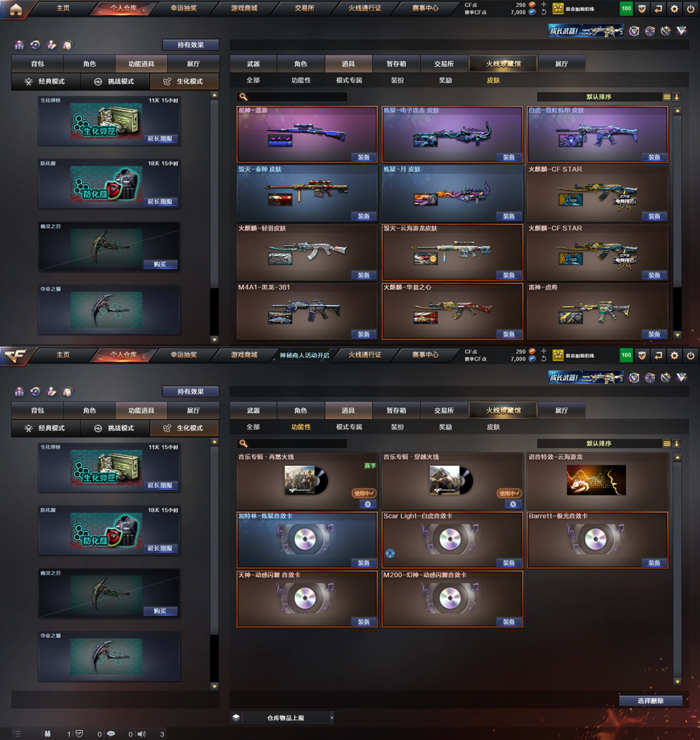Select 语音特效-云海游龙 thumbnail
The width and height of the screenshot is (700, 740).
596,480
